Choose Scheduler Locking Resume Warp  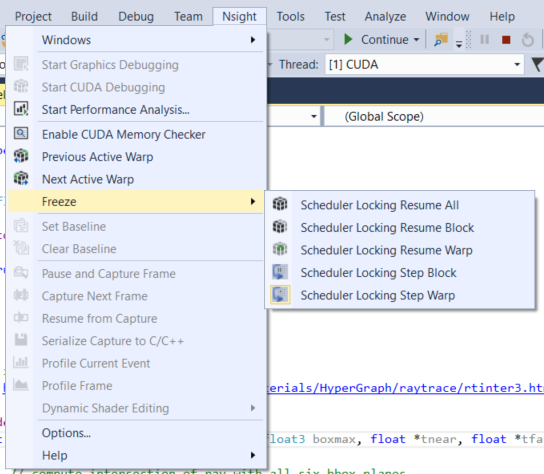(x=400, y=250)
